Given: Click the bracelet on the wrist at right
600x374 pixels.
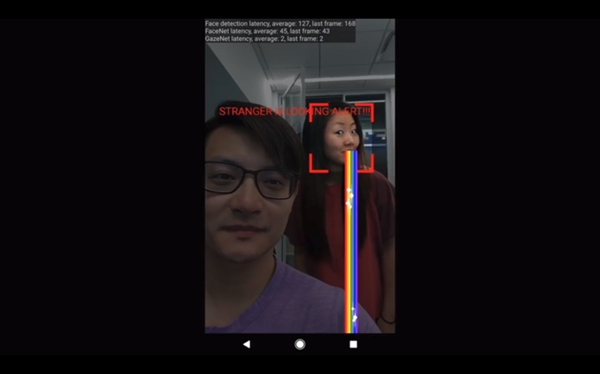Looking at the screenshot, I should [x=387, y=320].
